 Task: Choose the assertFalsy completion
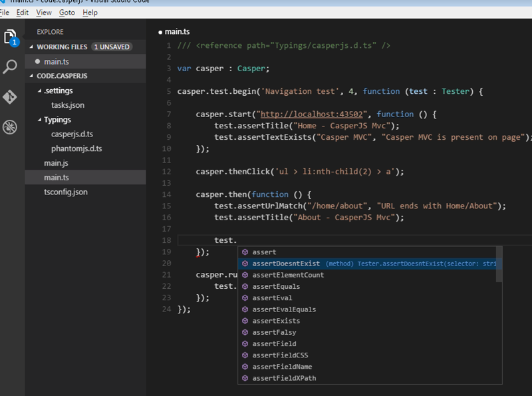tap(367, 332)
